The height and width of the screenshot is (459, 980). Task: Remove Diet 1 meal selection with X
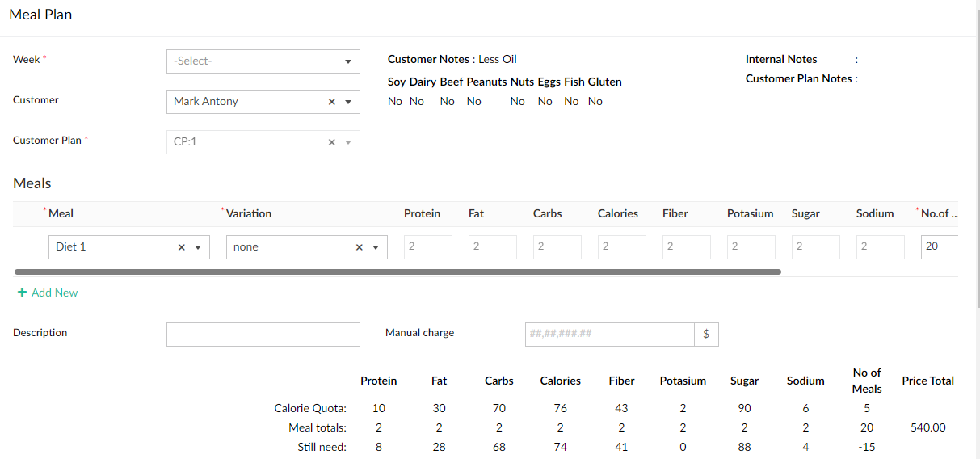click(182, 247)
